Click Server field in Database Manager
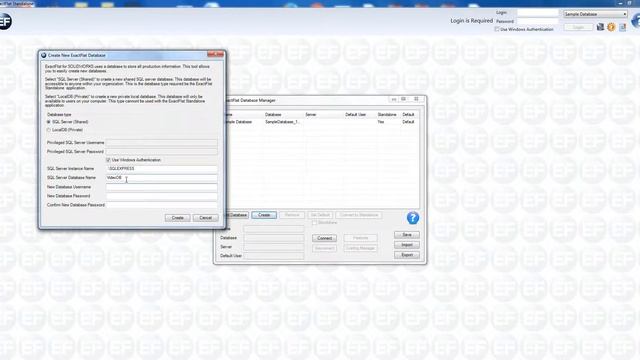 pyautogui.click(x=274, y=247)
